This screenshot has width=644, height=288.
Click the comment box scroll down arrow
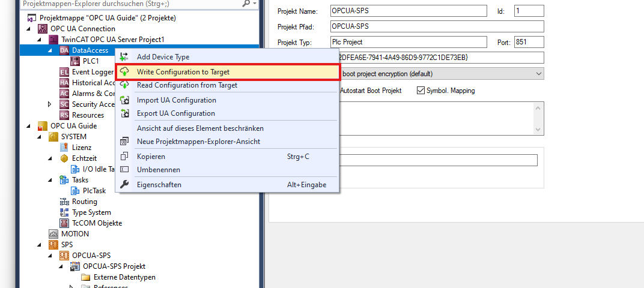pyautogui.click(x=538, y=129)
